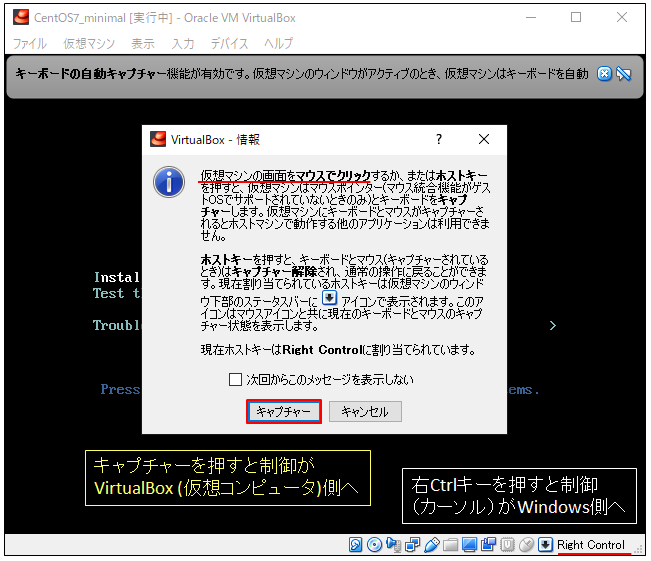Click the Right Control host key label
This screenshot has width=651, height=561.
coord(591,545)
